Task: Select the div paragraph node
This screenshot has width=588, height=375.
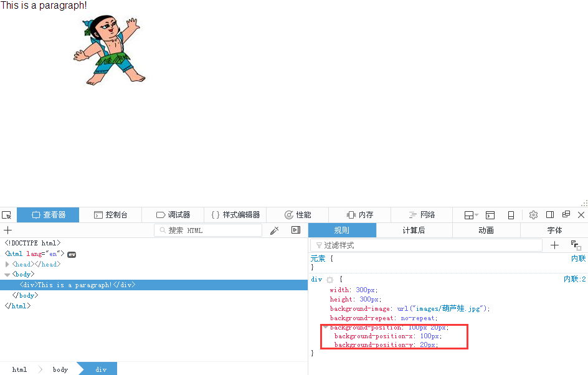Action: (x=154, y=285)
